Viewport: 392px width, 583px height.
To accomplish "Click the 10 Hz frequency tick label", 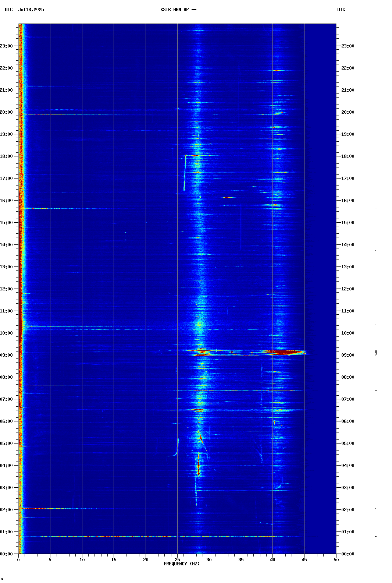I will coord(82,560).
